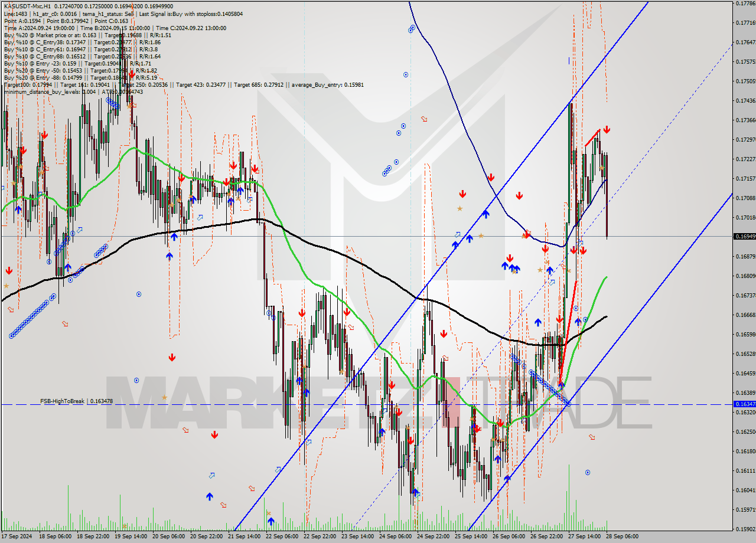Viewport: 756px width, 543px height.
Task: Click the '18 Sep 22:00' time axis label
Action: click(x=94, y=537)
